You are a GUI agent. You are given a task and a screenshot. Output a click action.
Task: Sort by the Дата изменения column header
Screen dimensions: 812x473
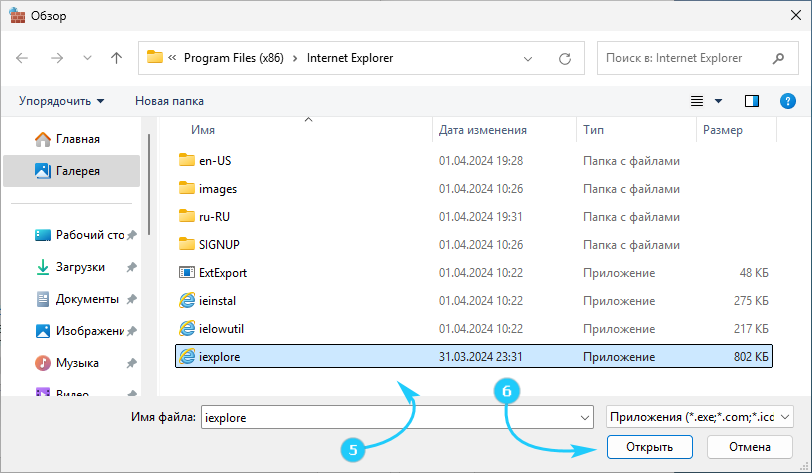tap(483, 130)
